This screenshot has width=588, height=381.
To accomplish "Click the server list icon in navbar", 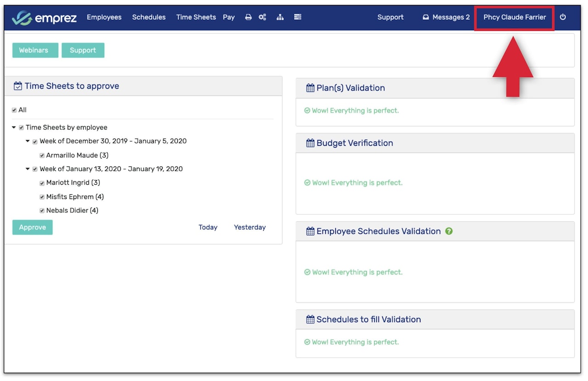I will [298, 17].
